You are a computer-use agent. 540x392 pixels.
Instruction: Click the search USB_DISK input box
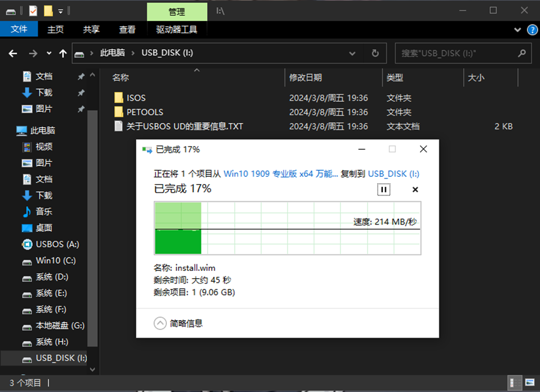point(456,53)
